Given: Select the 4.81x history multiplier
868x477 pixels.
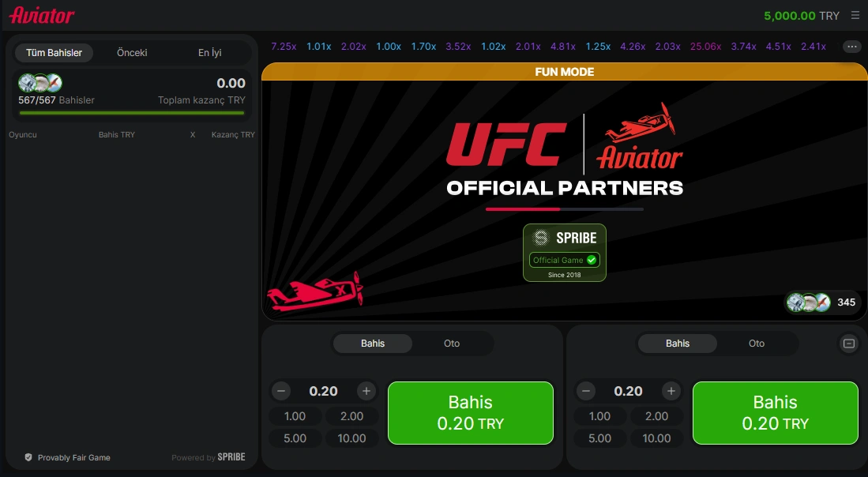Looking at the screenshot, I should click(563, 47).
